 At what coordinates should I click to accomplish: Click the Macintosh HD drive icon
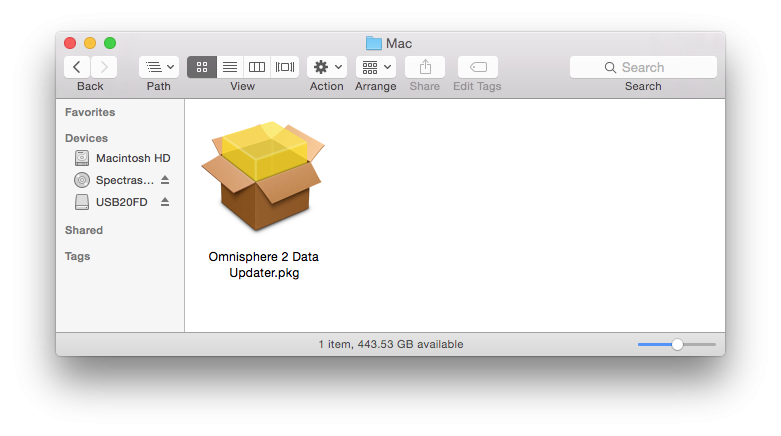point(82,158)
